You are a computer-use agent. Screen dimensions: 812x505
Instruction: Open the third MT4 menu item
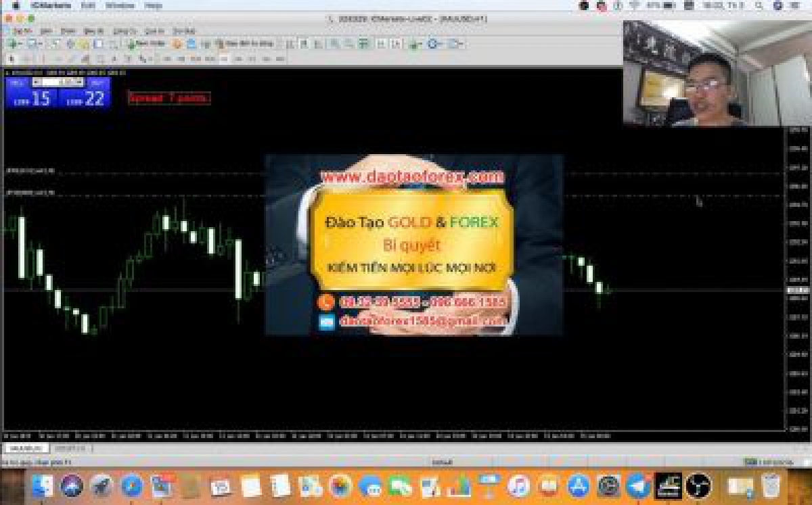click(x=68, y=31)
